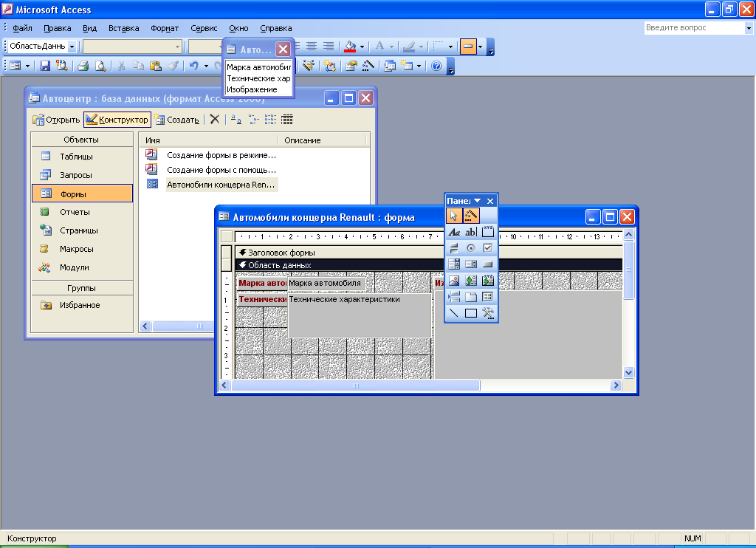Screen dimensions: 756x548
Task: Expand the Fill Color dropdown arrow
Action: 362,47
